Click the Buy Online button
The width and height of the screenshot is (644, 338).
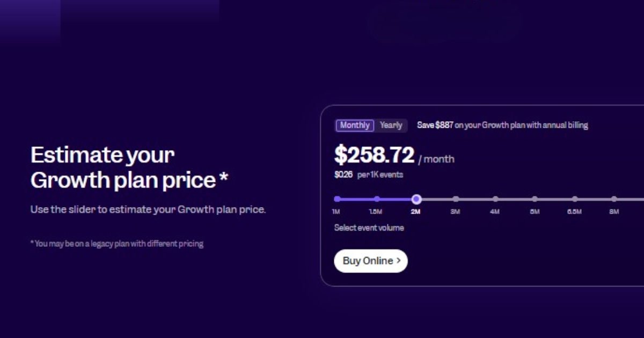pyautogui.click(x=370, y=261)
